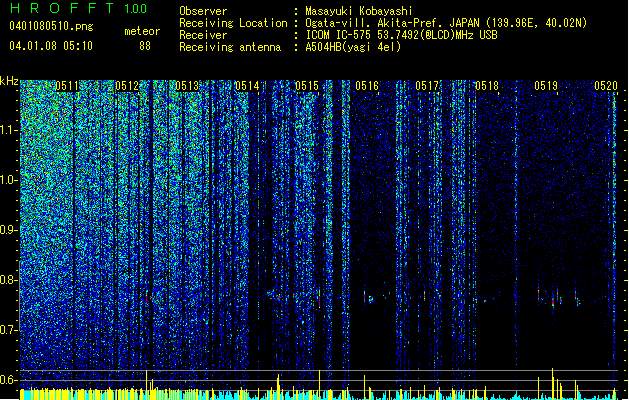This screenshot has height=400, width=629.
Task: Click the 0517 time marker
Action: tap(427, 86)
